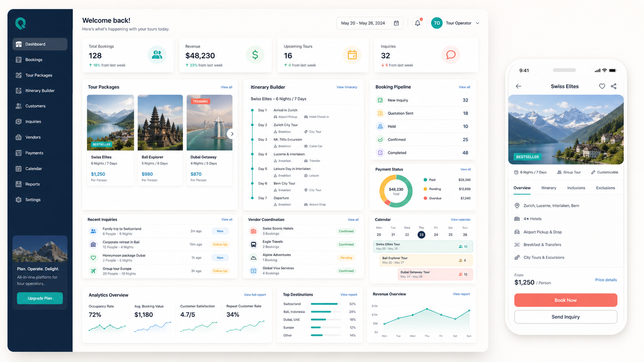Image resolution: width=644 pixels, height=362 pixels.
Task: Click the TO avatar circle
Action: point(437,23)
